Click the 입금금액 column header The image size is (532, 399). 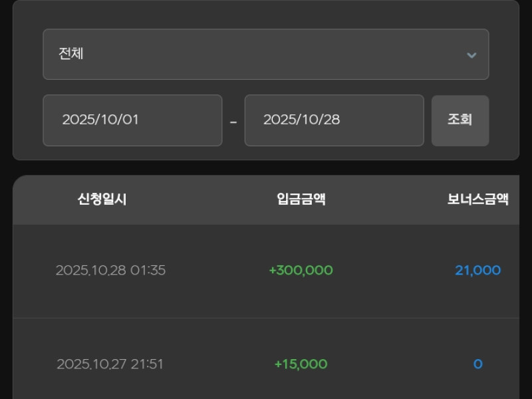click(x=301, y=199)
